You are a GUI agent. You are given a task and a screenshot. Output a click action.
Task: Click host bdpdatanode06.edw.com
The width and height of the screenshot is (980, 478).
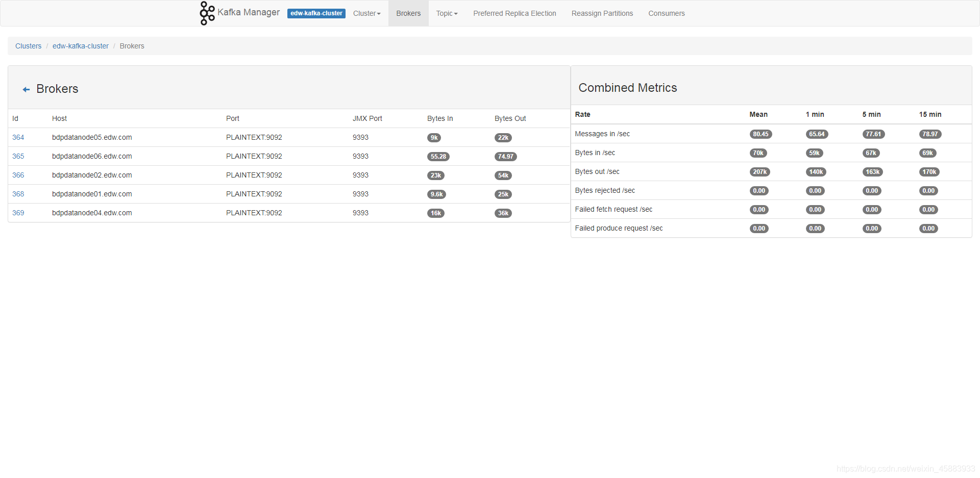[92, 156]
